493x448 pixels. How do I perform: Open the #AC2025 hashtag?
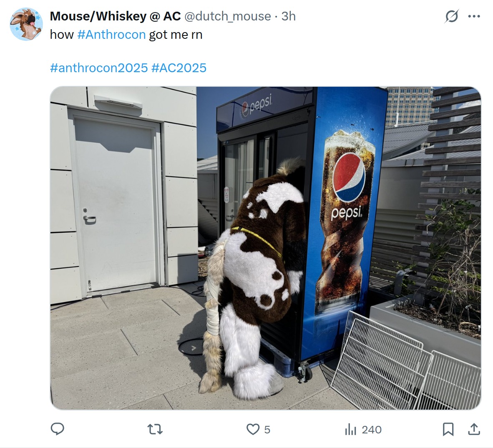click(x=179, y=68)
